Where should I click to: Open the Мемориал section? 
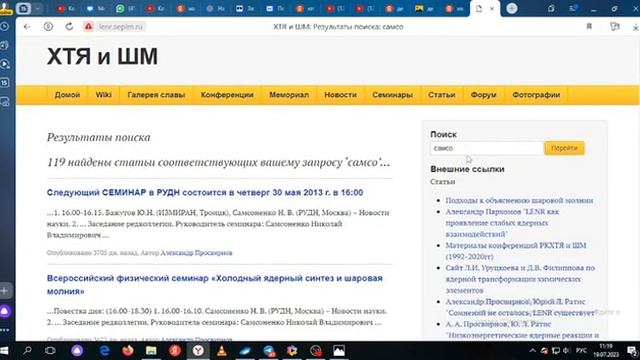point(289,95)
